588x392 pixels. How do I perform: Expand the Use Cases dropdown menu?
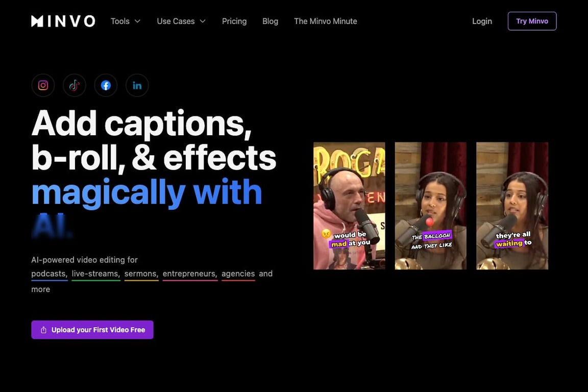(182, 21)
